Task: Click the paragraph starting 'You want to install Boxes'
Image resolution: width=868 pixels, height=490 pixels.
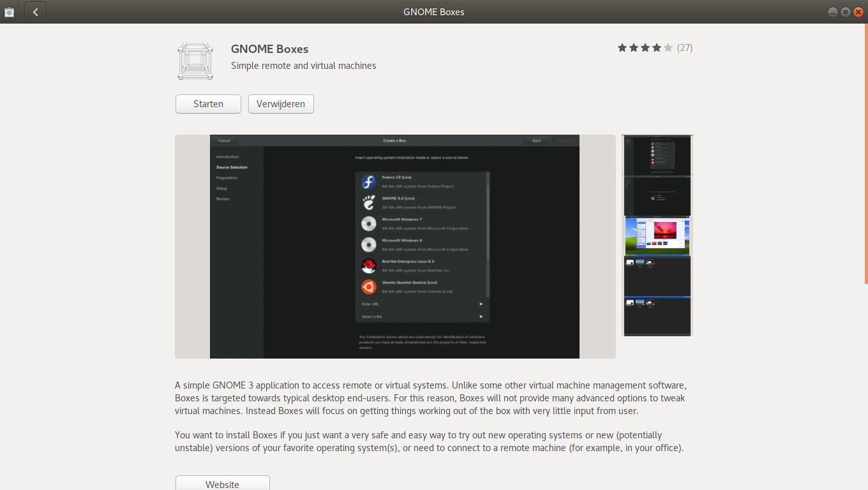Action: pyautogui.click(x=430, y=442)
